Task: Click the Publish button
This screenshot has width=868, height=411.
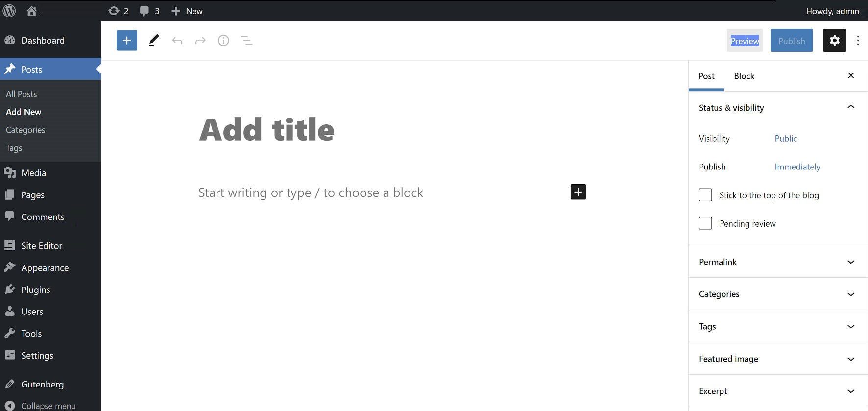Action: tap(791, 41)
